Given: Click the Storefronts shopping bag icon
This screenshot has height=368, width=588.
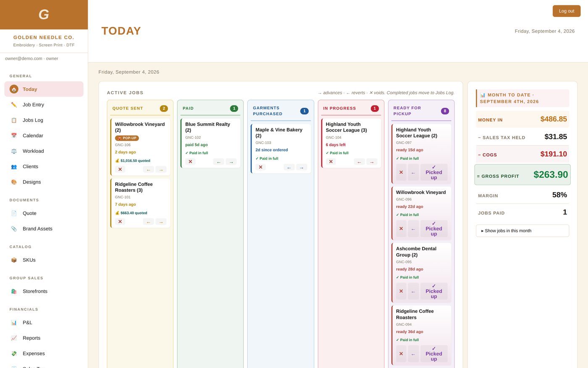Looking at the screenshot, I should [14, 291].
